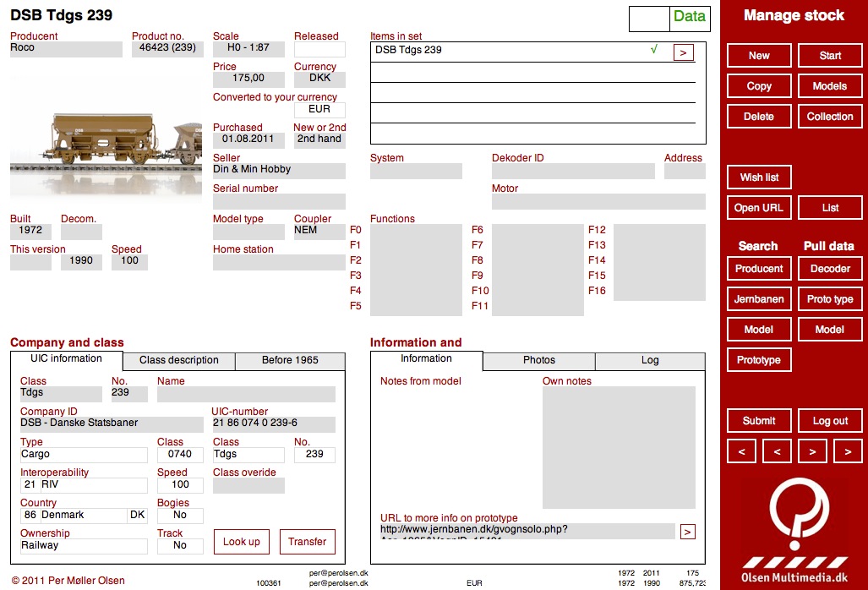The image size is (868, 590).
Task: Open the prototype URL arrow button
Action: pyautogui.click(x=687, y=532)
